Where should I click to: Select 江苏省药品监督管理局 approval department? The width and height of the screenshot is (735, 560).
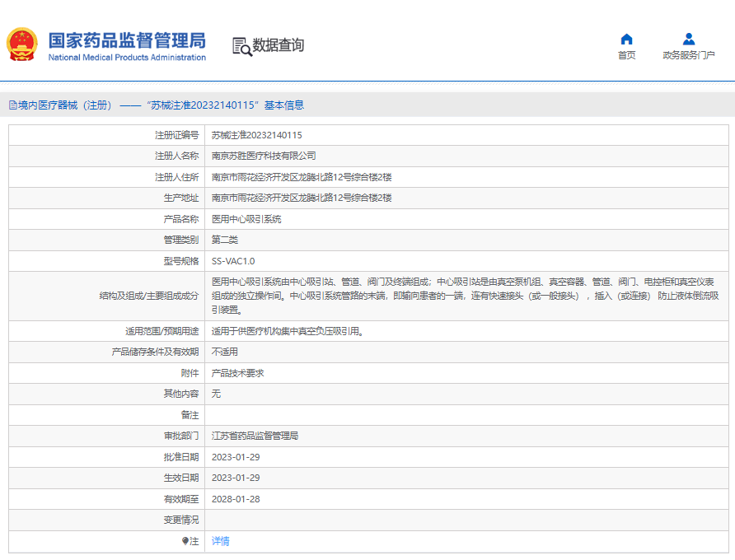tap(255, 436)
